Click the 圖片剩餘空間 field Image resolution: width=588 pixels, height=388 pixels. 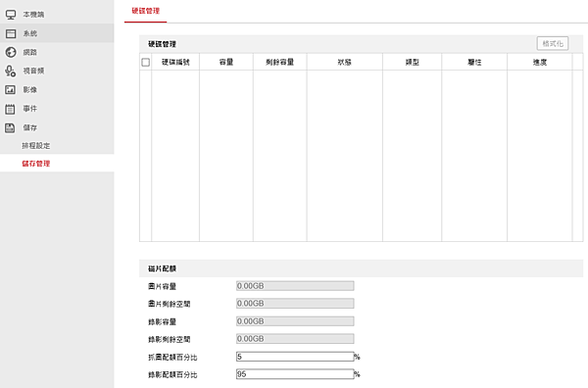(295, 304)
